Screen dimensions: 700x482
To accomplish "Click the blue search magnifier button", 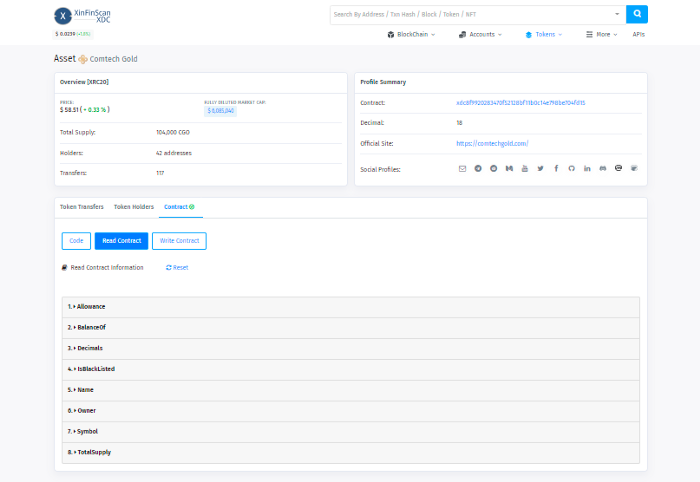I will (637, 14).
